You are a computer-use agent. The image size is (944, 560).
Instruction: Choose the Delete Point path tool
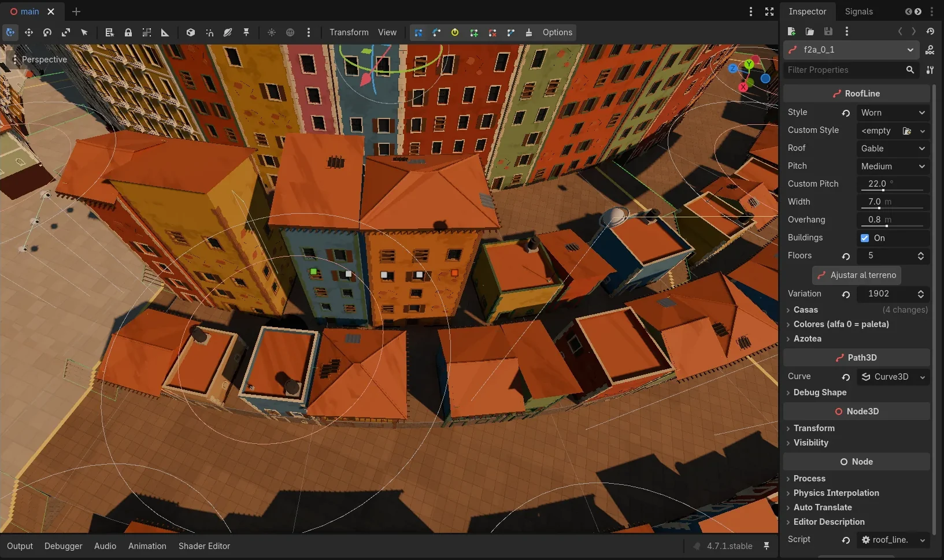tap(493, 32)
